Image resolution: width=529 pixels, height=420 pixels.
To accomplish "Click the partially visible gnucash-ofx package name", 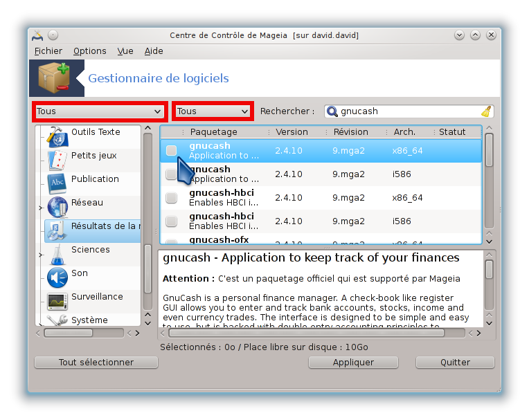I will [x=219, y=239].
